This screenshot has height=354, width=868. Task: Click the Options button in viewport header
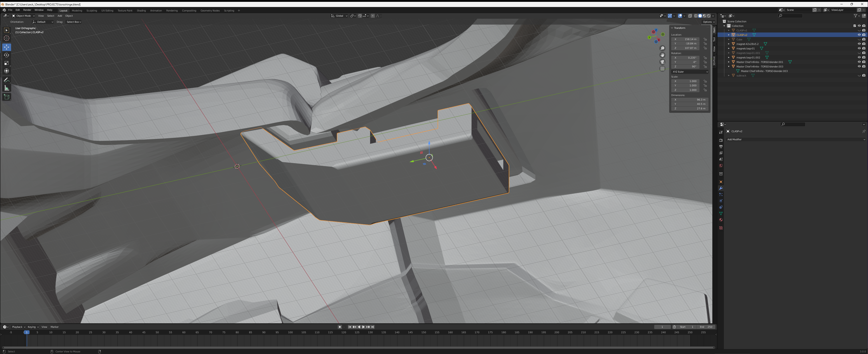pyautogui.click(x=708, y=22)
